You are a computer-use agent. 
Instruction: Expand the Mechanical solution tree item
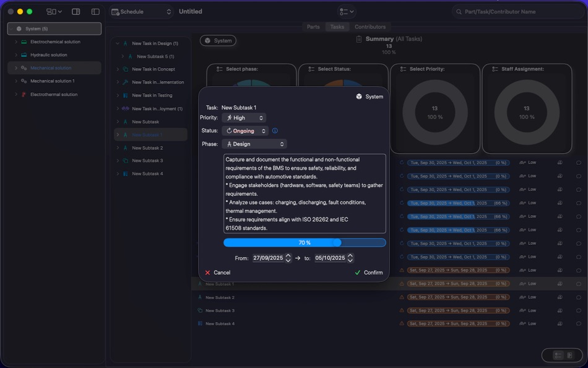coord(16,68)
